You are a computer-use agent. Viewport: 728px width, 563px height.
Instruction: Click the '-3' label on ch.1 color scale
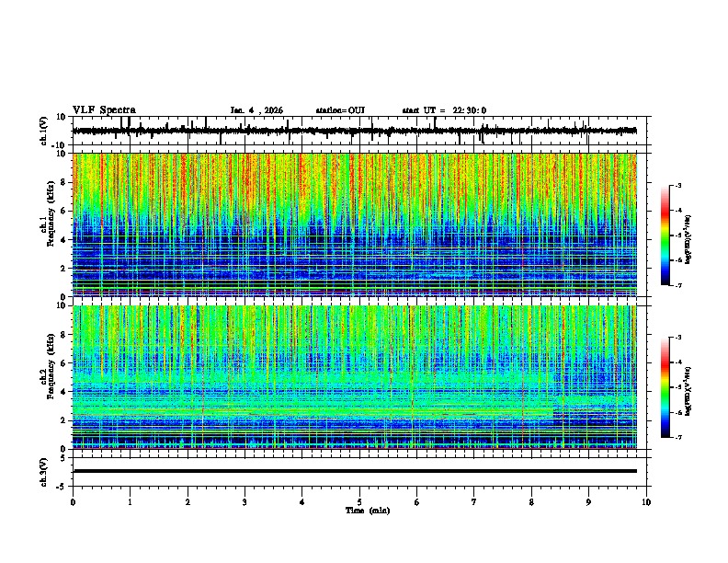point(677,186)
